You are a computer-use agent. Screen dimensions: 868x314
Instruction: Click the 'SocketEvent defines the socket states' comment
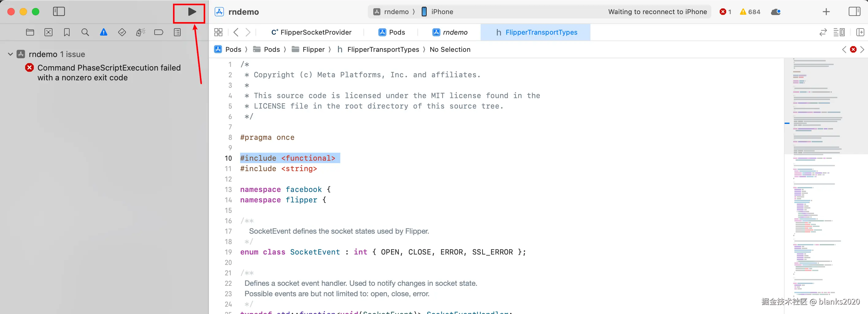point(339,231)
